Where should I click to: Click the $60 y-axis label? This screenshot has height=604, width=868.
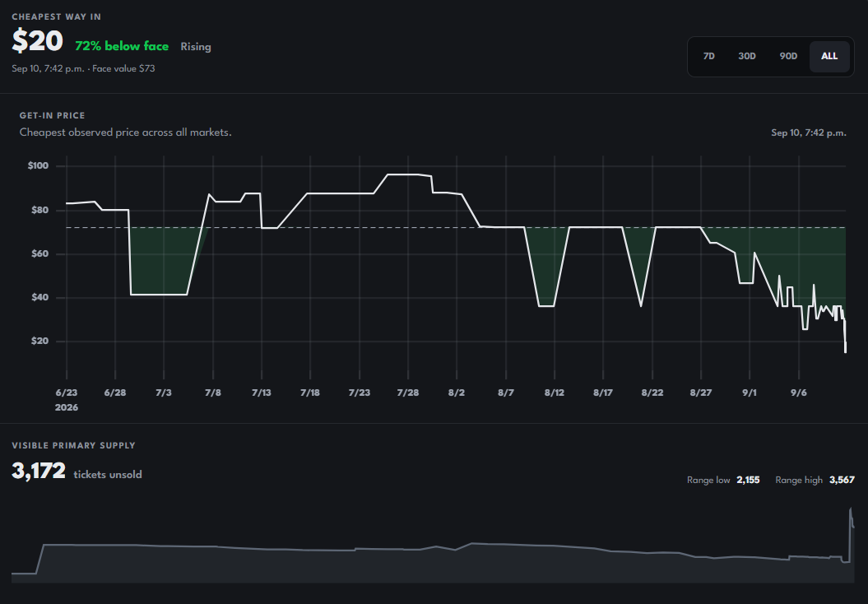[x=39, y=253]
